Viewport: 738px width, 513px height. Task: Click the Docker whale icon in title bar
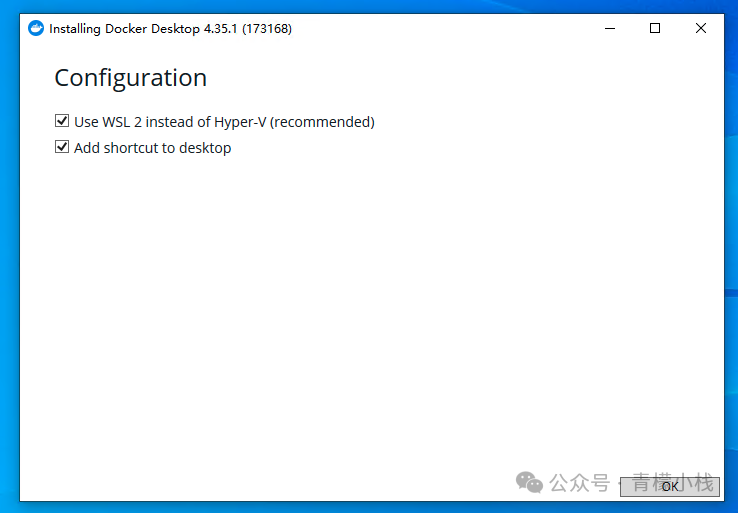(36, 28)
